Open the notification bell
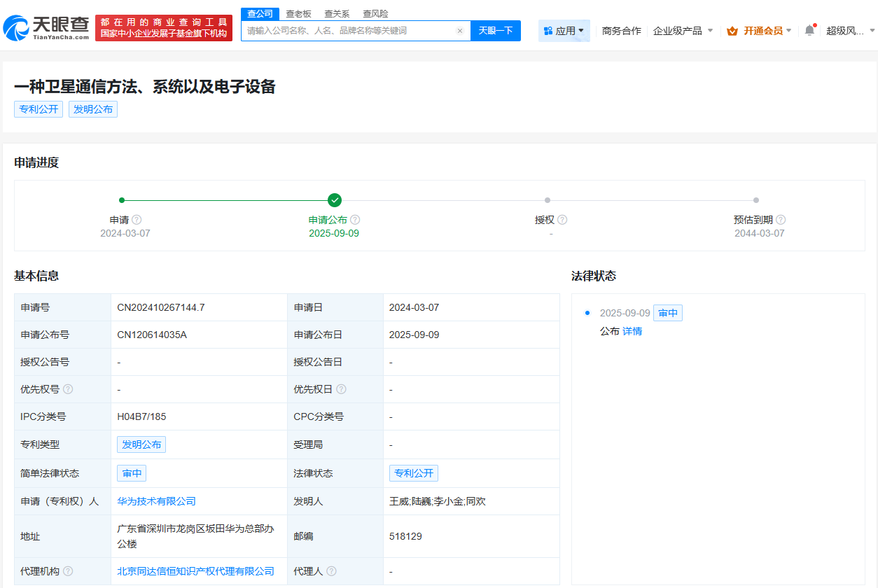878x588 pixels. (x=810, y=30)
